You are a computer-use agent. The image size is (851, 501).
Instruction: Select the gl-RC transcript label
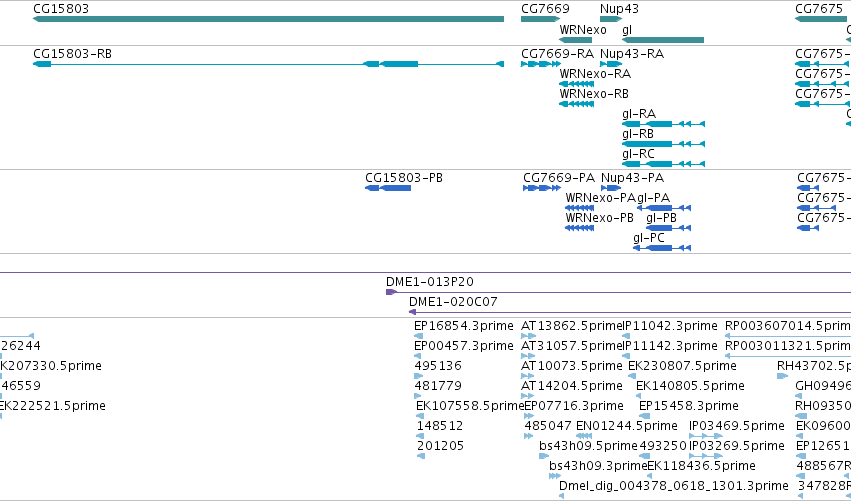[638, 154]
